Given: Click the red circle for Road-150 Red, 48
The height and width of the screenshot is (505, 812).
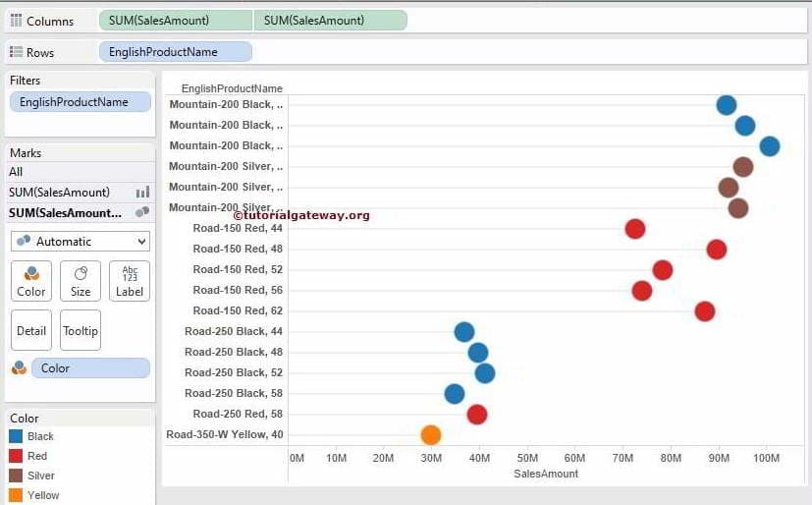Looking at the screenshot, I should click(717, 250).
